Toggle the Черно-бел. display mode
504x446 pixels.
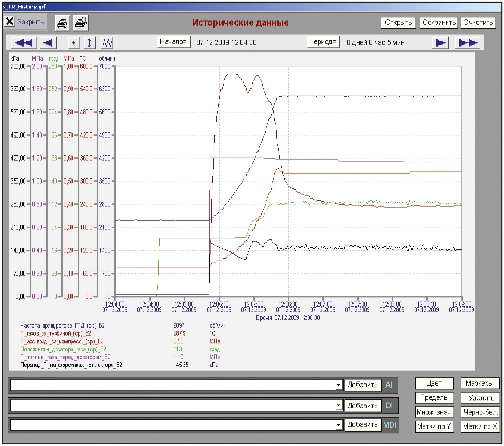480,412
